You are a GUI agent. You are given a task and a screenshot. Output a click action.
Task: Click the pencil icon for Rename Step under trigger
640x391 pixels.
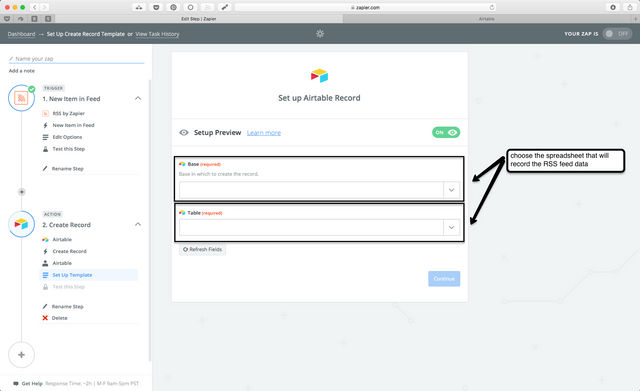[x=45, y=169]
